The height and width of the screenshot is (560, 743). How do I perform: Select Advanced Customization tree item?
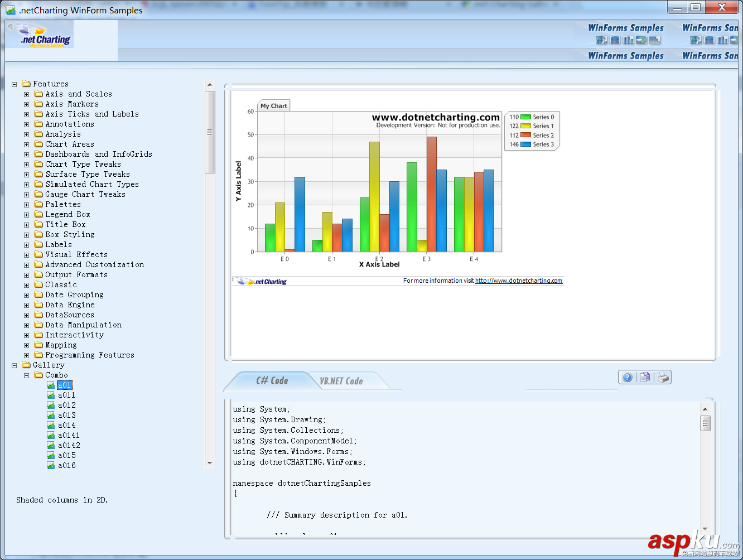(x=95, y=264)
